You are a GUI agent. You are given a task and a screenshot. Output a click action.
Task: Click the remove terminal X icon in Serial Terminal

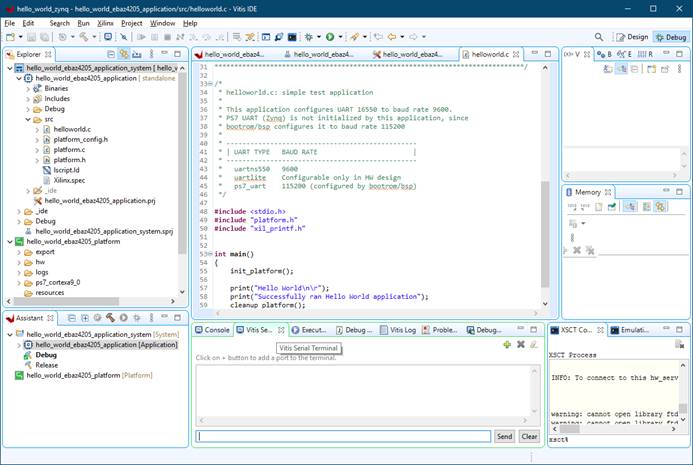[x=520, y=344]
